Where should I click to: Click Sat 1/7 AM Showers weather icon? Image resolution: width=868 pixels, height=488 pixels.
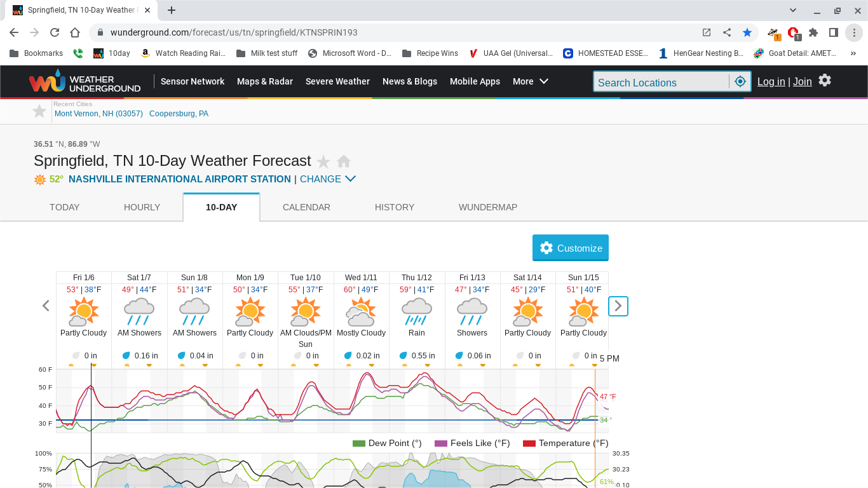[139, 311]
